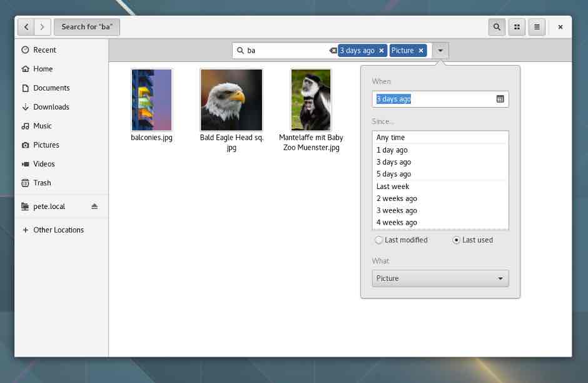Viewport: 588px width, 383px height.
Task: Select the Last modified radio button
Action: (379, 240)
